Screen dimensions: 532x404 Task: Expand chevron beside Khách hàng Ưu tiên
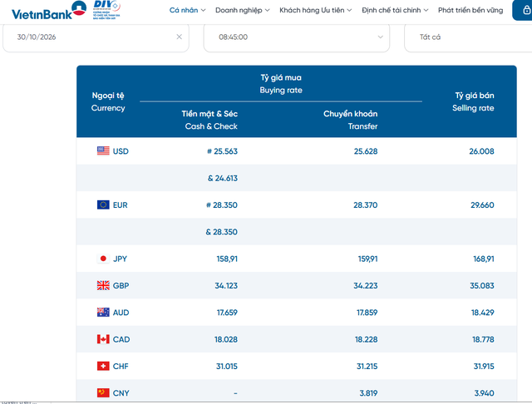[x=349, y=10]
